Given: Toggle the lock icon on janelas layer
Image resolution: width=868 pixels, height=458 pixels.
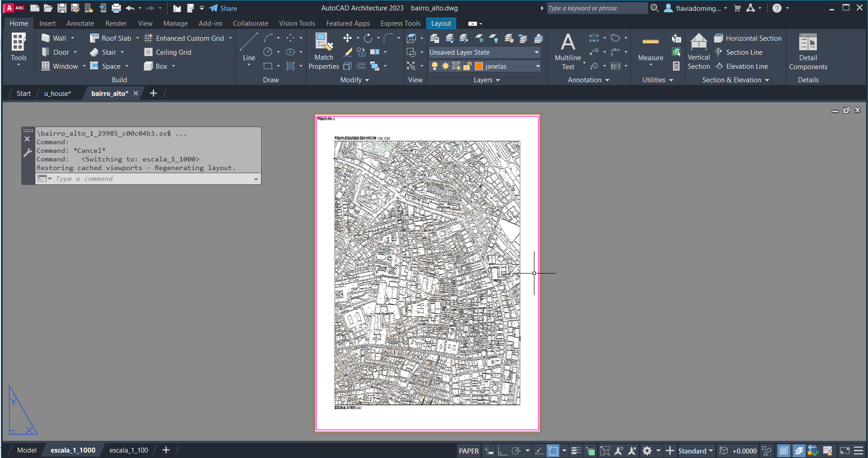Looking at the screenshot, I should point(467,66).
